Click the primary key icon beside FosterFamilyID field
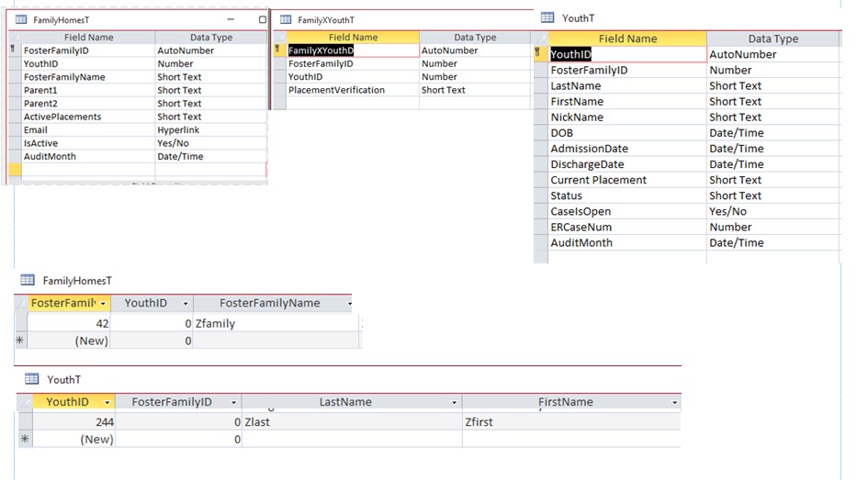The height and width of the screenshot is (480, 868). tap(13, 50)
